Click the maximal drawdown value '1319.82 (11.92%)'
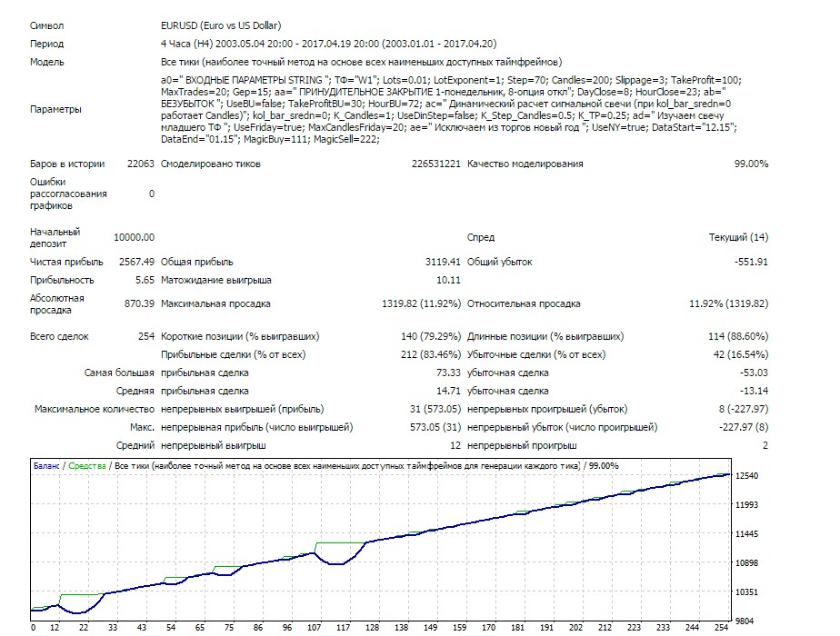This screenshot has height=636, width=840. [x=421, y=303]
